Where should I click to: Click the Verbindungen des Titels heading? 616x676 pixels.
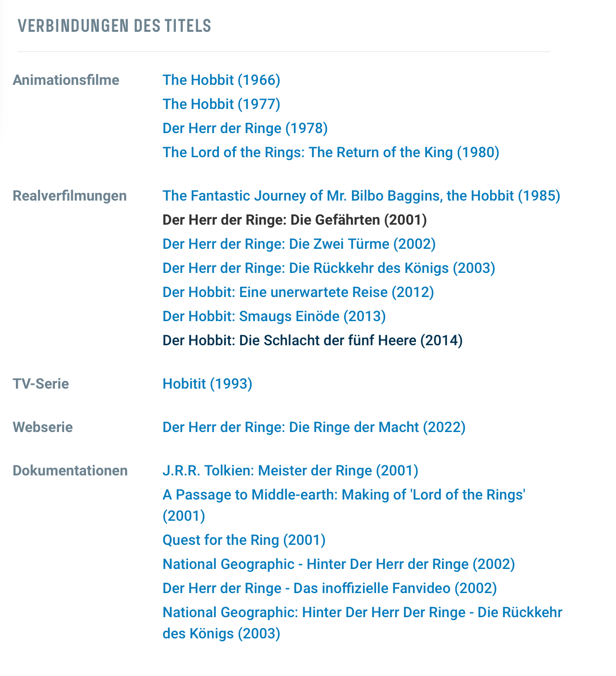(115, 26)
